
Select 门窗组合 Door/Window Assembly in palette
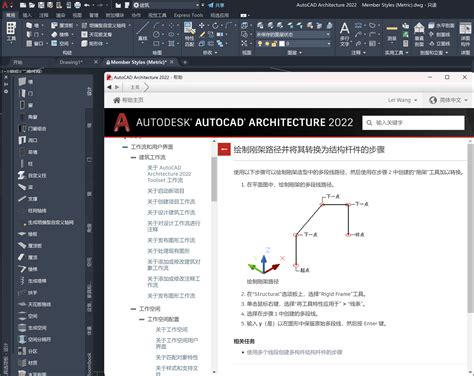coord(32,128)
